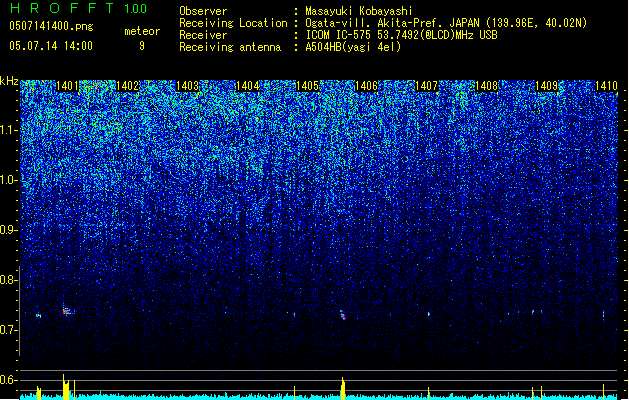Click the 1401 time marker
Viewport: 629px width, 400px height.
point(67,86)
